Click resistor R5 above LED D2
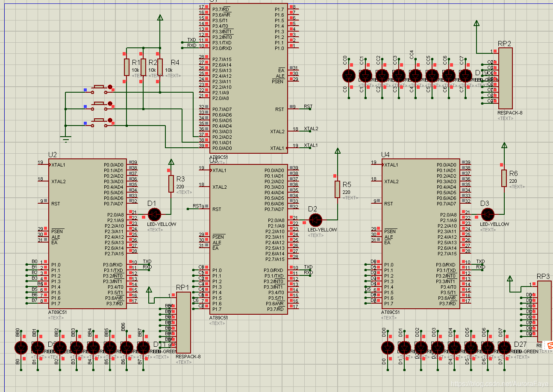Image resolution: width=553 pixels, height=392 pixels. [x=337, y=189]
